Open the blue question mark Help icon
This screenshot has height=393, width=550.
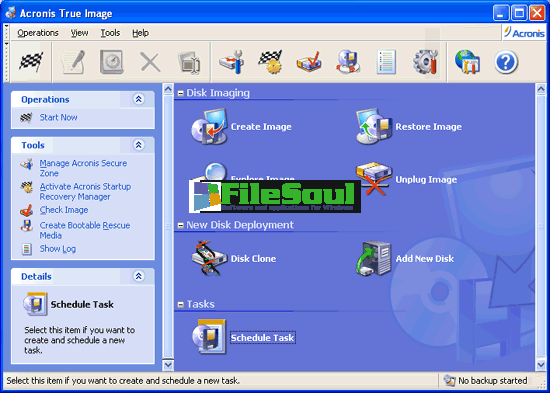(x=506, y=62)
